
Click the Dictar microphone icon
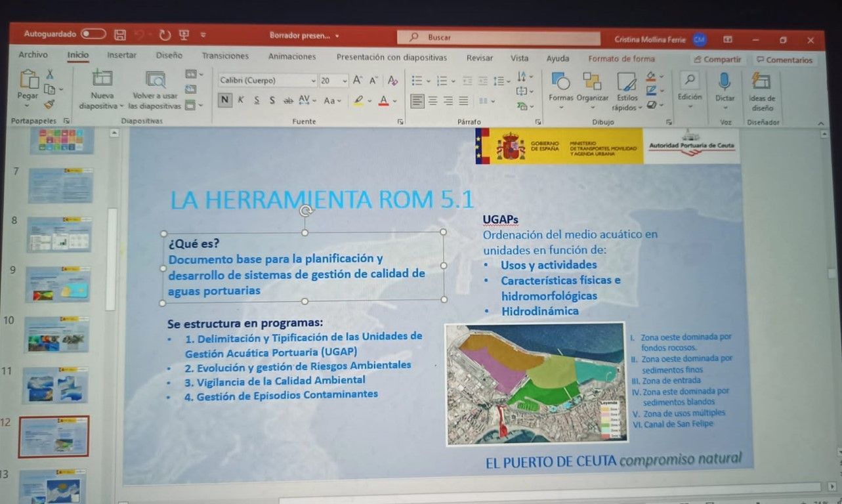(725, 81)
